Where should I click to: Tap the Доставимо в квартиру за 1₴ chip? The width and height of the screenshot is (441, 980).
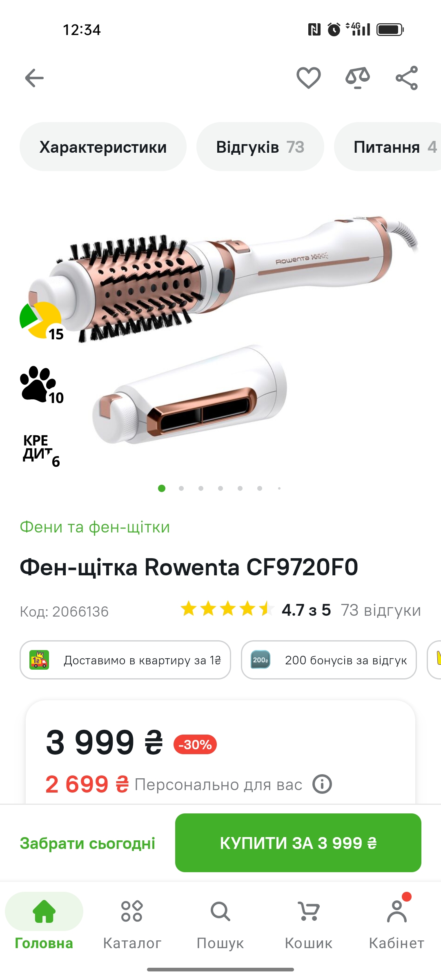click(x=125, y=660)
